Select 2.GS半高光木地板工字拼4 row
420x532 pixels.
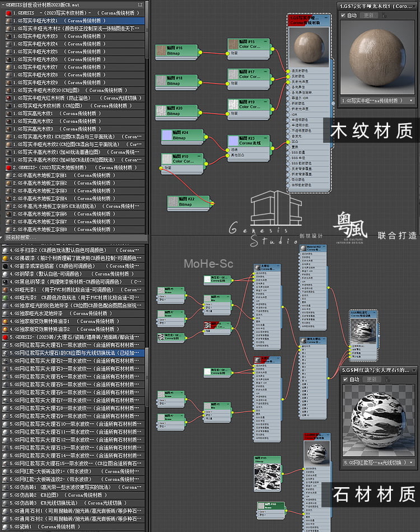tap(75, 198)
